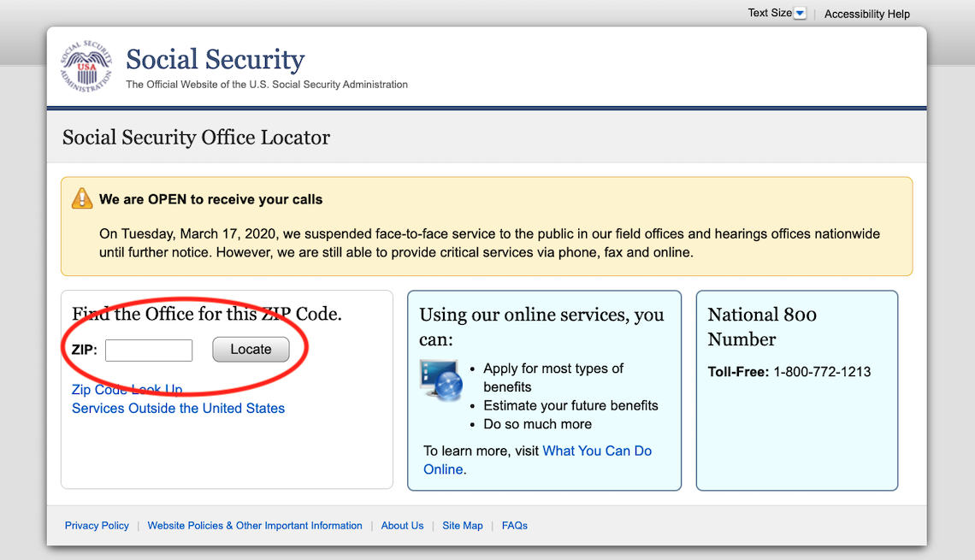975x560 pixels.
Task: Click the warning triangle alert icon
Action: coord(81,197)
